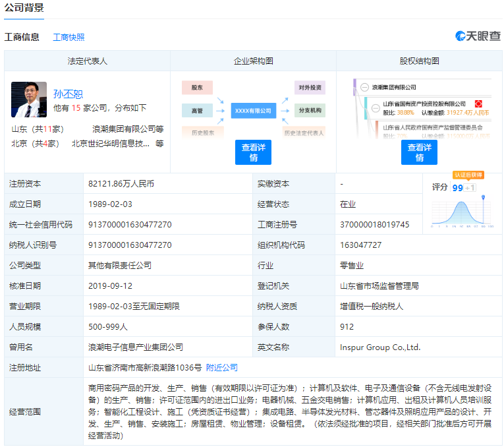Click the score marker on distribution chart
Screen dimensions: 504x447
(484, 196)
